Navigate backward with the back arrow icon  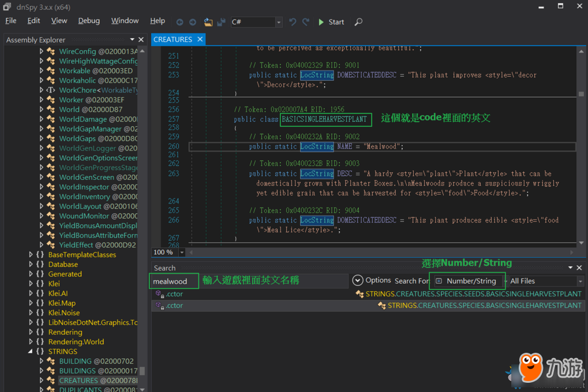[179, 22]
